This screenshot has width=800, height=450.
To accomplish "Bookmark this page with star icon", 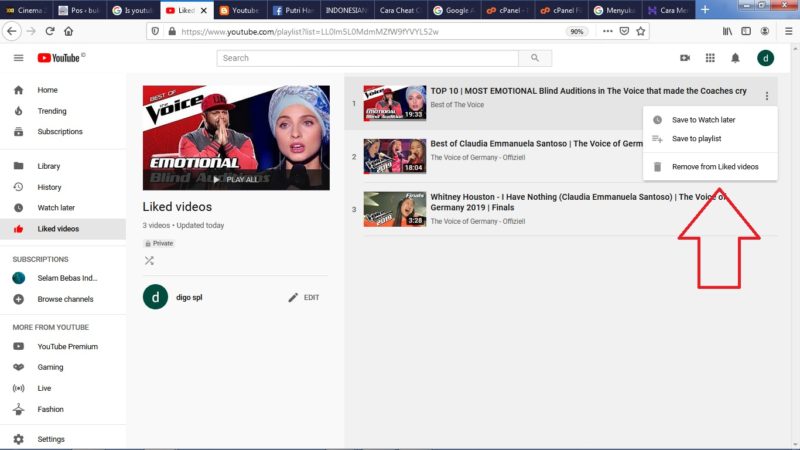I will (x=641, y=31).
